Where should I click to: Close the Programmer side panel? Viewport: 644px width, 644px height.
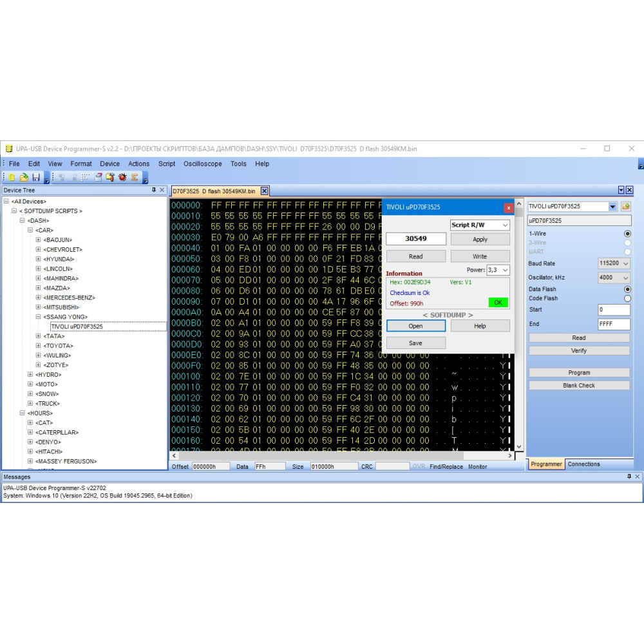click(x=629, y=190)
